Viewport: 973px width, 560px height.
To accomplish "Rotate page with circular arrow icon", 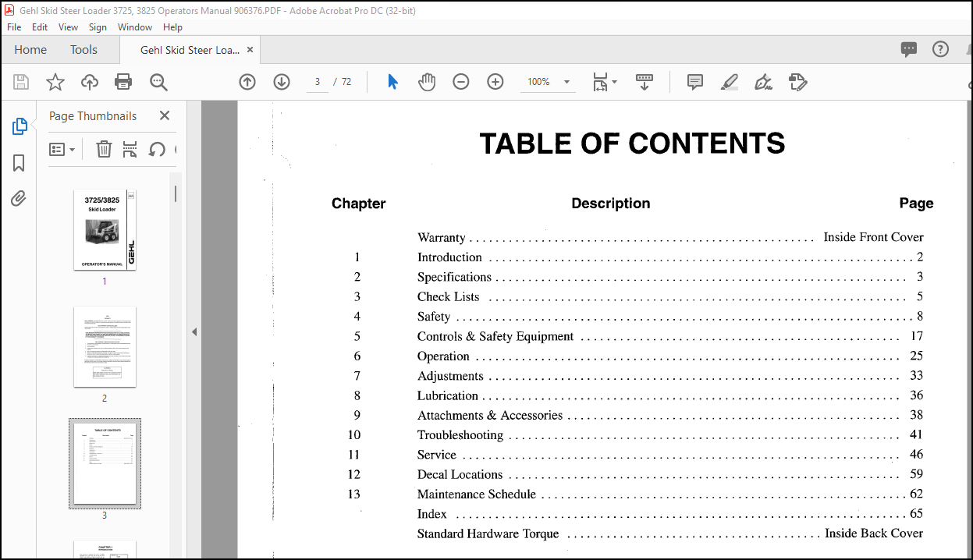I will coord(157,149).
